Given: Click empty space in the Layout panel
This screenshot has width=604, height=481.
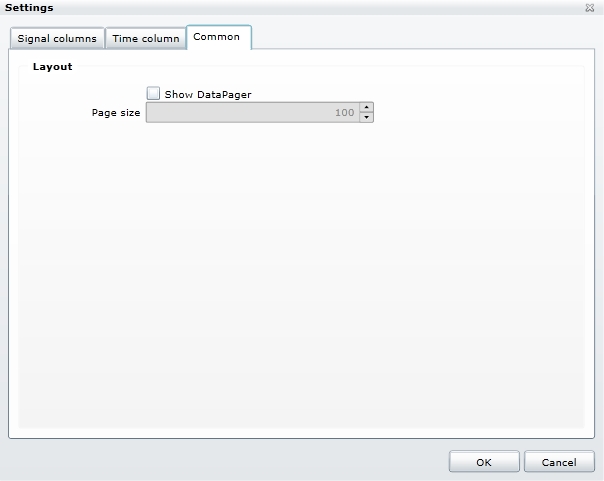Looking at the screenshot, I should 300,280.
